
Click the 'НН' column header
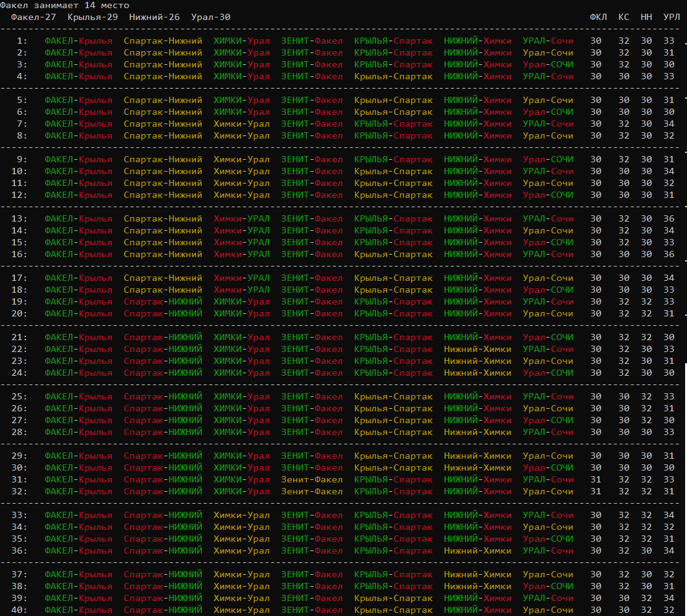[x=646, y=17]
